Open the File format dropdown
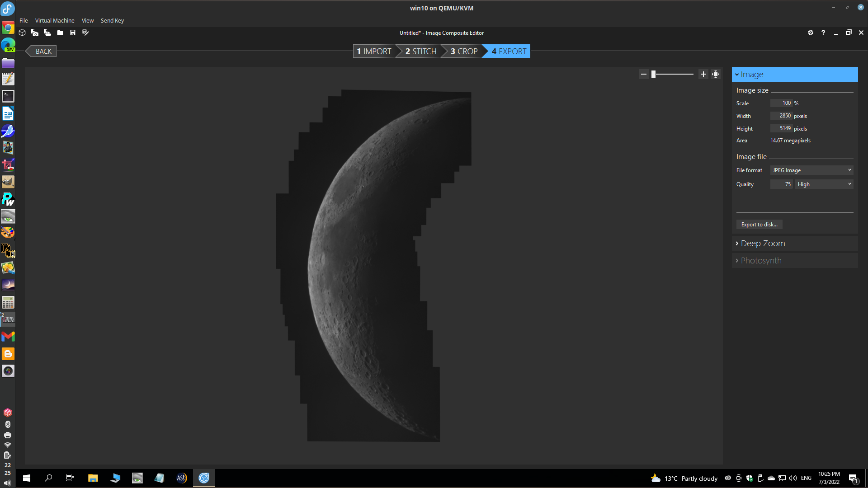Viewport: 868px width, 488px height. 811,170
